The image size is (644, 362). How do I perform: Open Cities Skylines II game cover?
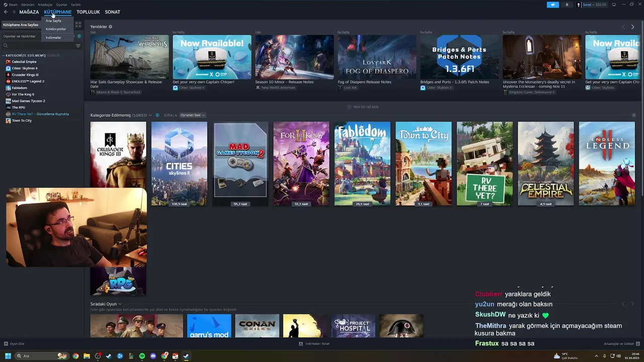coord(179,163)
